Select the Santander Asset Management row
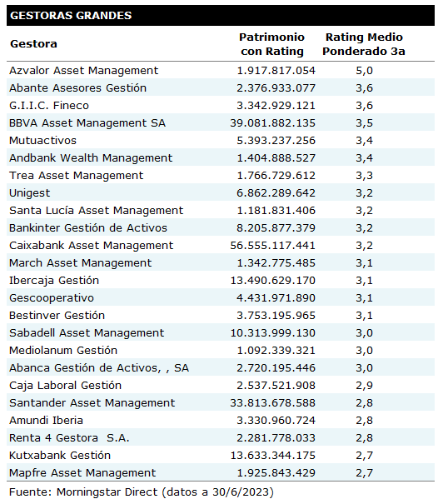This screenshot has width=448, height=504. 221,402
